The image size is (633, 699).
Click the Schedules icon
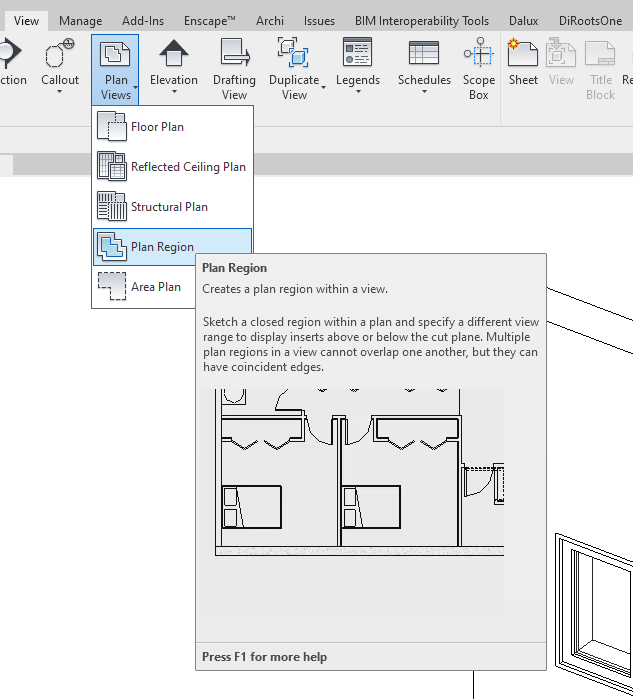(x=424, y=53)
